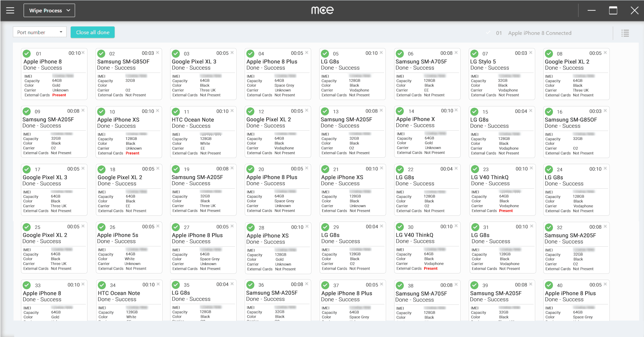The height and width of the screenshot is (337, 644).
Task: Click the green check icon on port 15
Action: pyautogui.click(x=474, y=112)
